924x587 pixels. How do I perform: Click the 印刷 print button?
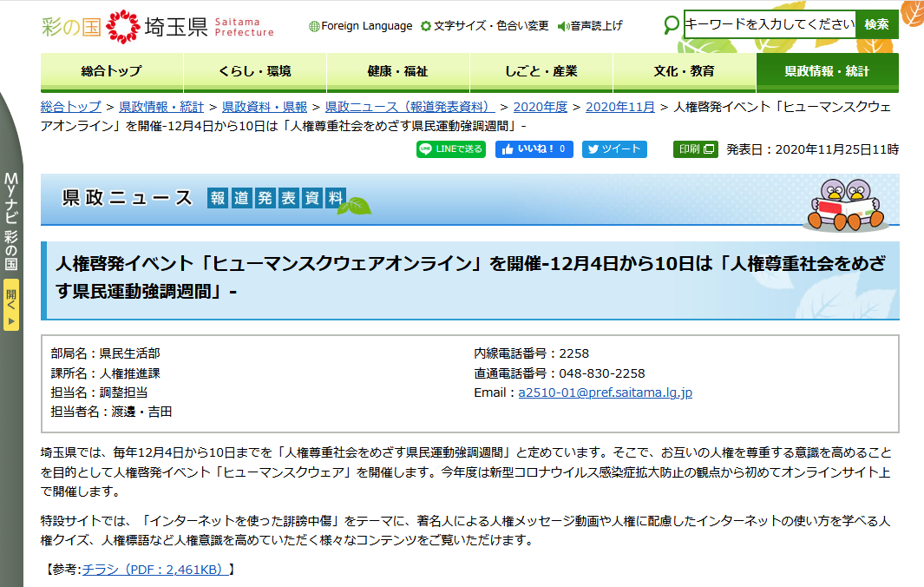[695, 149]
